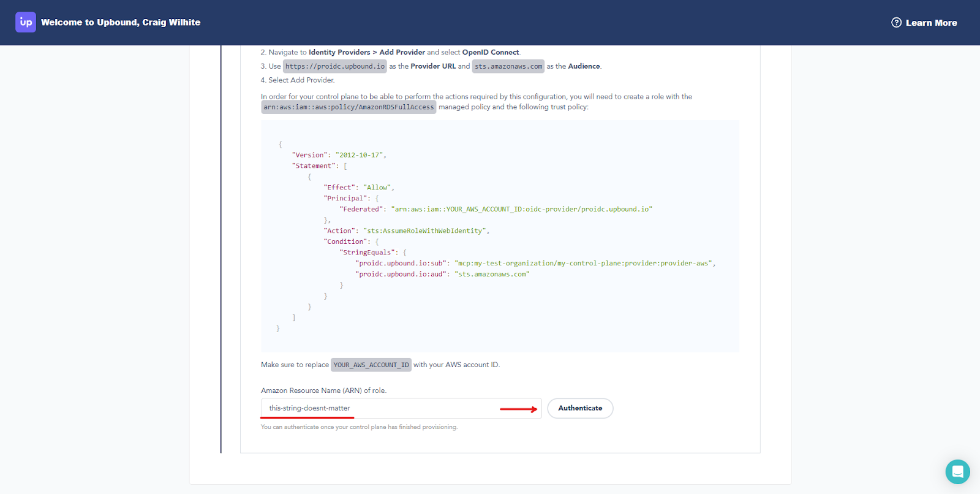980x494 pixels.
Task: Click the proidc.upbound.io:aud condition line
Action: coord(442,275)
